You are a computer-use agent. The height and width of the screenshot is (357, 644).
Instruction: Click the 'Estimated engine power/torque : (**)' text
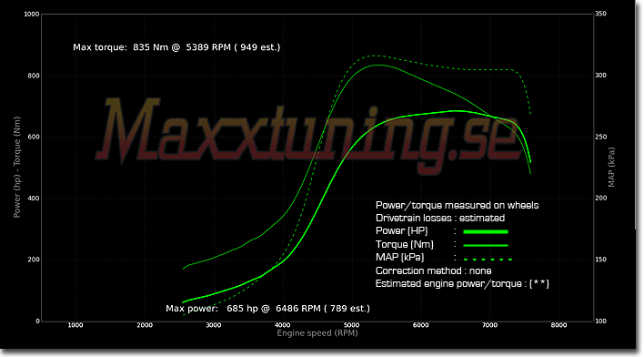[x=462, y=284]
